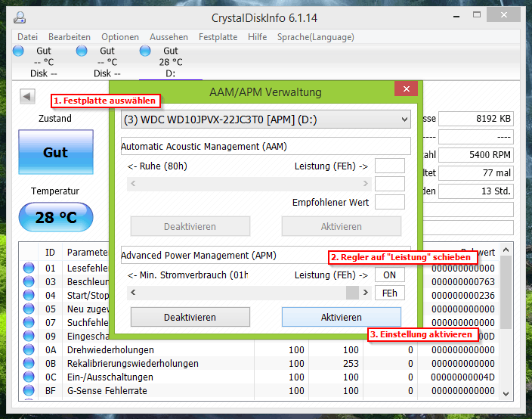The width and height of the screenshot is (532, 419).
Task: Click the 28 °C temperature button
Action: [56, 217]
